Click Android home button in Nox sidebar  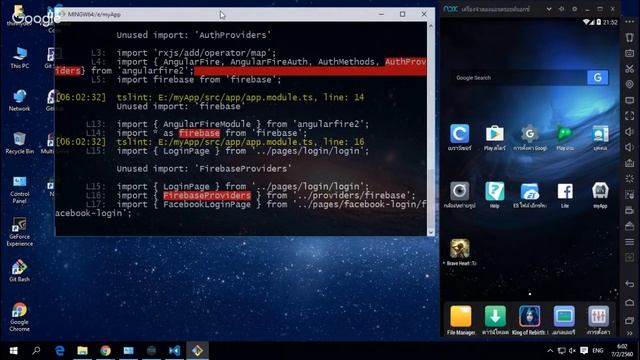[x=629, y=302]
